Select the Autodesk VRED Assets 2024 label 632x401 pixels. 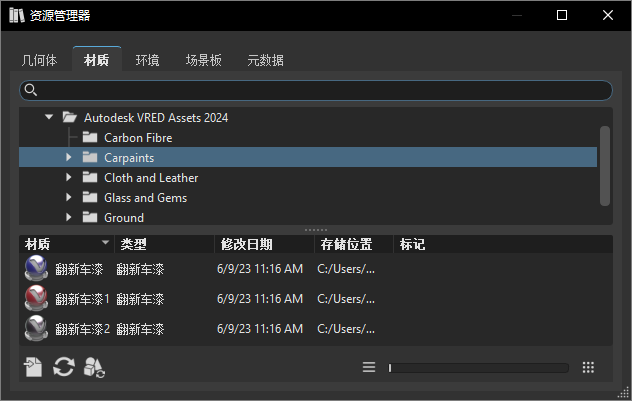[x=156, y=118]
